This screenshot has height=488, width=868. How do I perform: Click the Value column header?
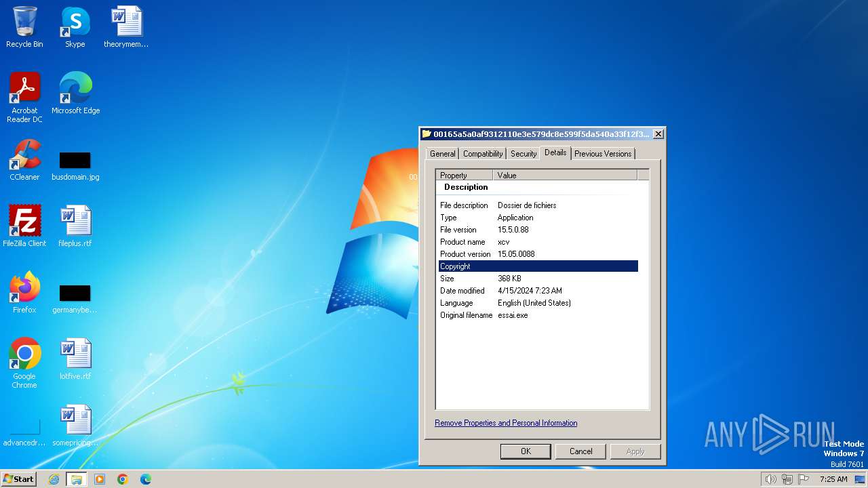(565, 175)
